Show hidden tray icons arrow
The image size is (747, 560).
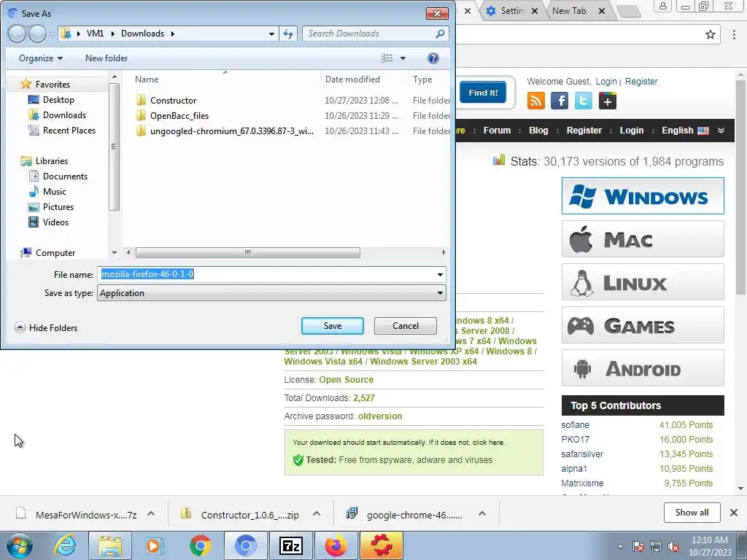(620, 546)
